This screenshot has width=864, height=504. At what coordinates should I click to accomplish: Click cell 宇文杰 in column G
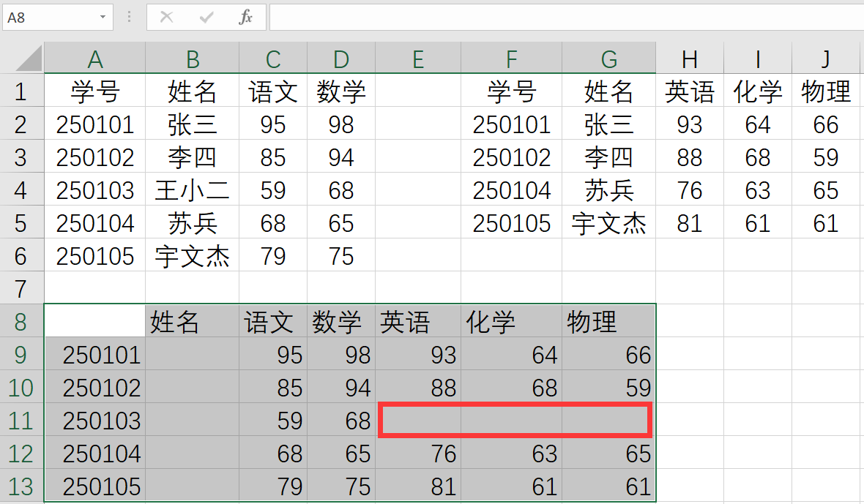coord(608,224)
